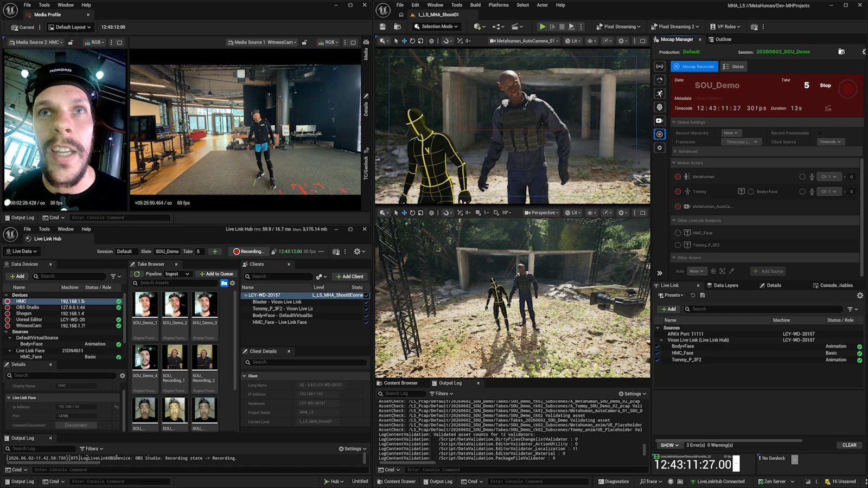Click the CLEAR button in the message log
The height and width of the screenshot is (488, 868).
[849, 445]
